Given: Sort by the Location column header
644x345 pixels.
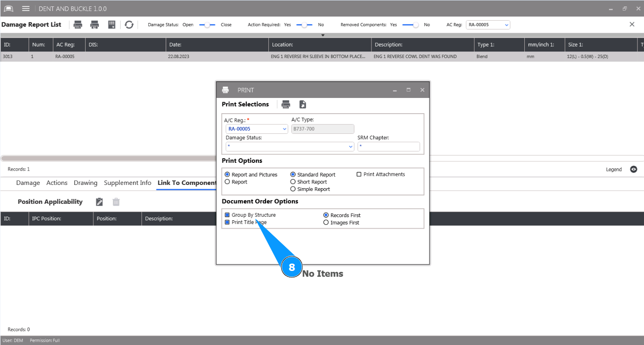Looking at the screenshot, I should tap(320, 45).
